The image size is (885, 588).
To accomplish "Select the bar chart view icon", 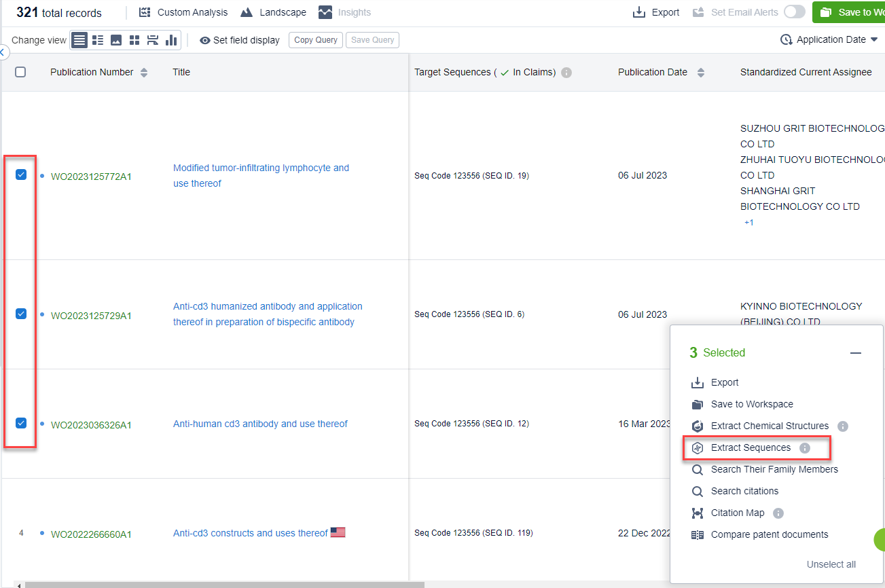I will click(171, 40).
